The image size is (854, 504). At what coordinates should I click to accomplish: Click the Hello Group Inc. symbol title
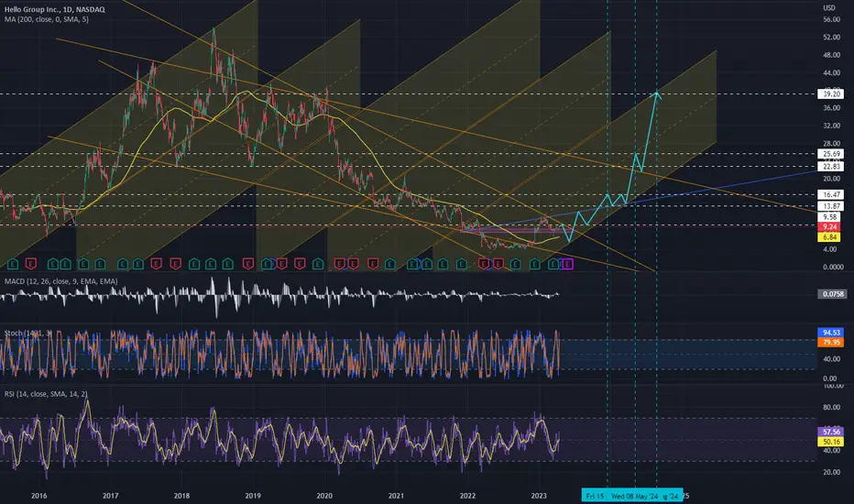pyautogui.click(x=54, y=9)
